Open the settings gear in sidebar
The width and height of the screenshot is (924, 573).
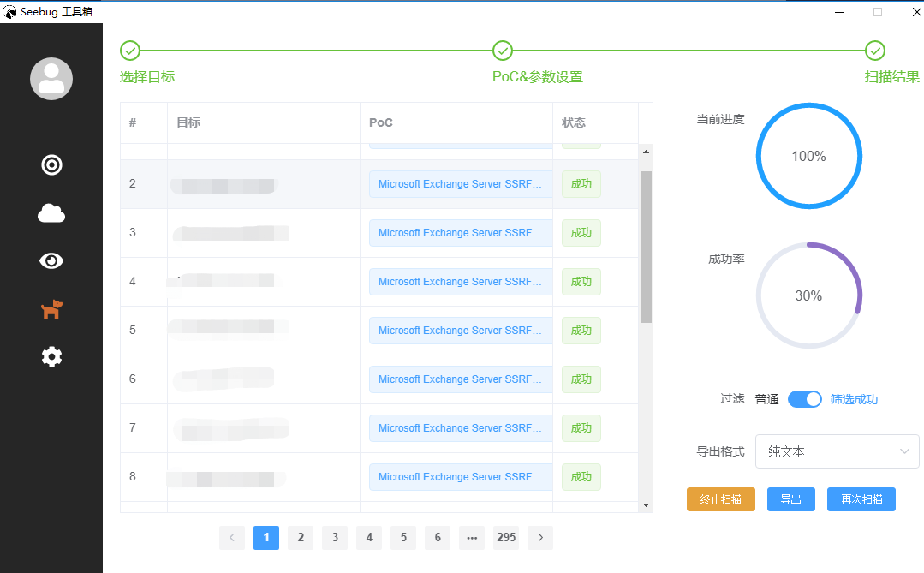(x=51, y=356)
